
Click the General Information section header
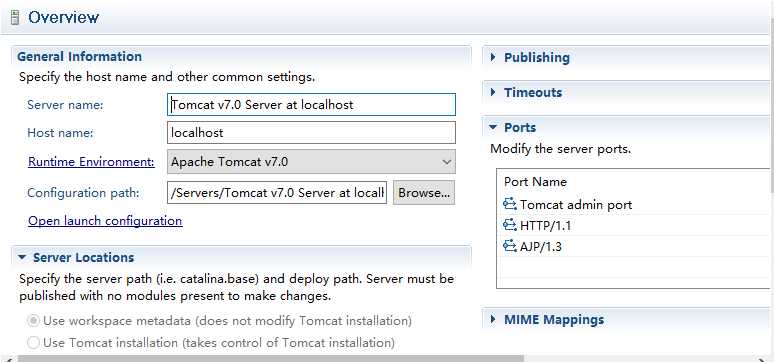(79, 56)
